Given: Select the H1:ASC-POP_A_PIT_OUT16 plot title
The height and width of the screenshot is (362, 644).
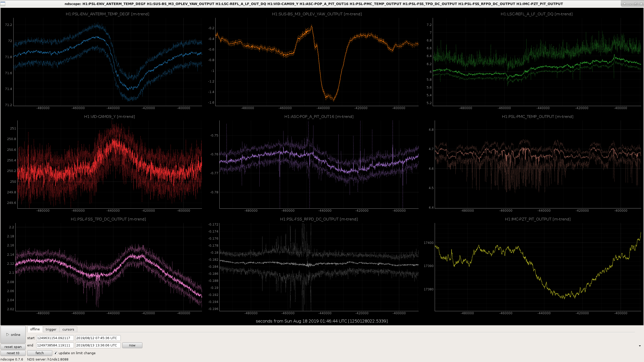Looking at the screenshot, I should [x=319, y=117].
